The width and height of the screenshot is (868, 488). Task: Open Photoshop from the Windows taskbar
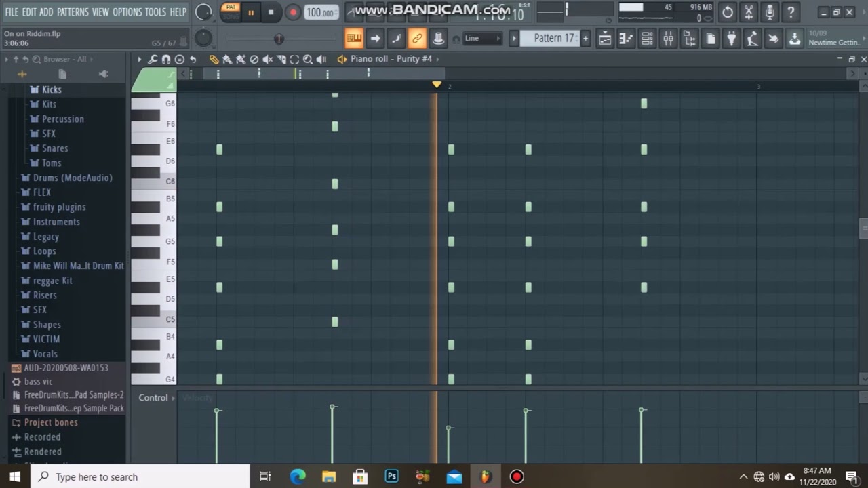pos(391,476)
